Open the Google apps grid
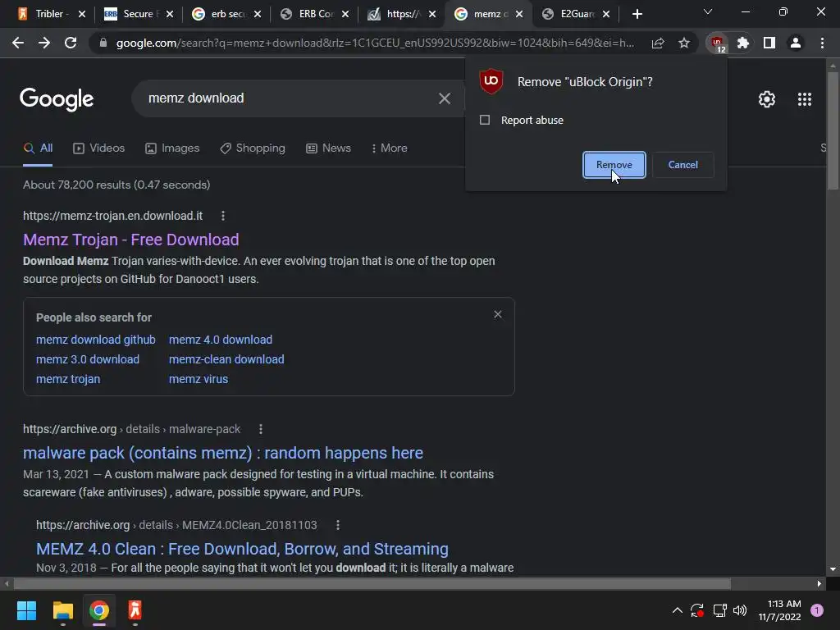The width and height of the screenshot is (840, 630). (805, 99)
